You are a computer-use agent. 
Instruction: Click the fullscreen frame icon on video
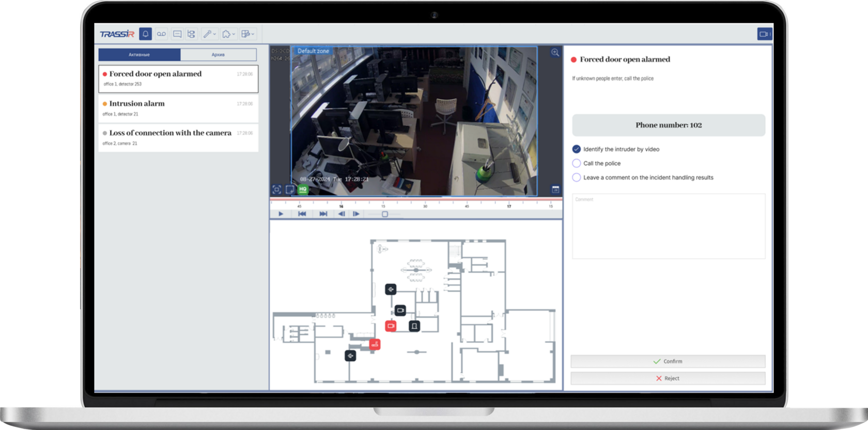[x=277, y=189]
